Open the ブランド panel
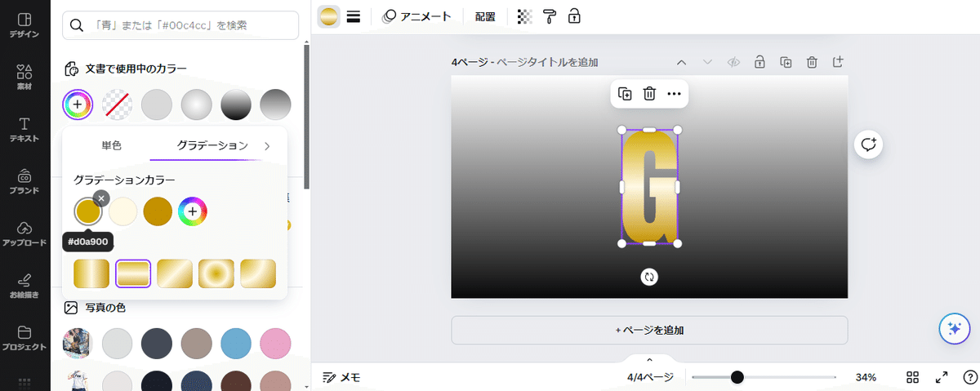Viewport: 980px width, 391px height. (x=24, y=181)
